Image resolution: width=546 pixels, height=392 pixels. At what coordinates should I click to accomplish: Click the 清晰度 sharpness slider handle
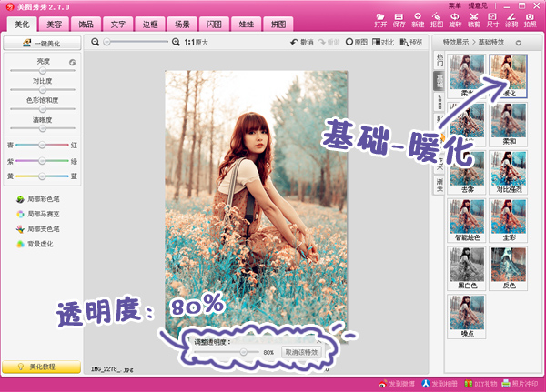tap(43, 128)
